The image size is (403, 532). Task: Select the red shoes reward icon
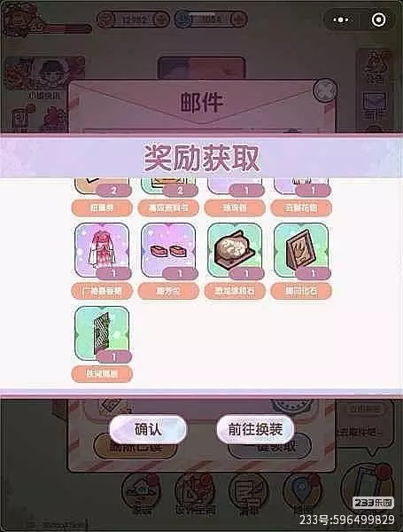(x=168, y=252)
